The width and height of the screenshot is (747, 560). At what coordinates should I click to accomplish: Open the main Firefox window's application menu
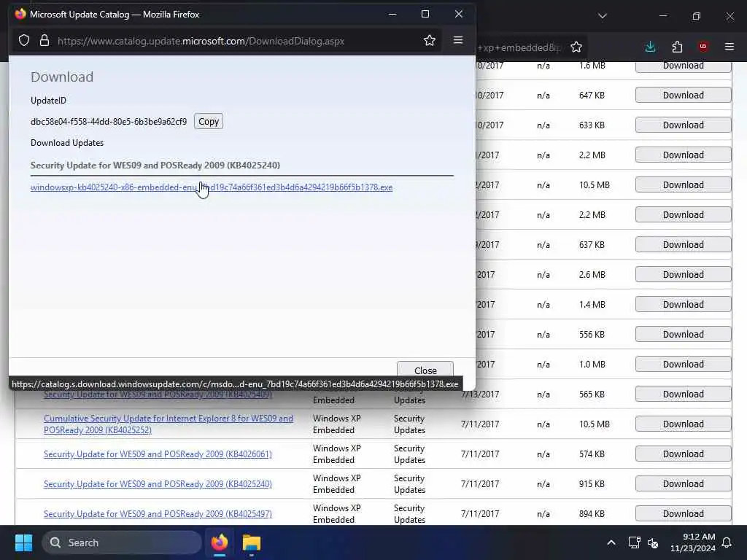pos(729,47)
